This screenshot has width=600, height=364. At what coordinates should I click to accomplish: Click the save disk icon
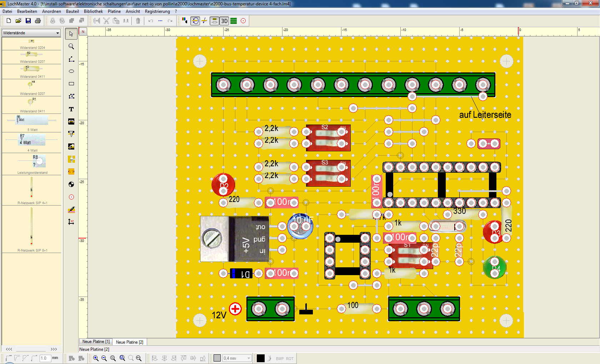point(28,21)
